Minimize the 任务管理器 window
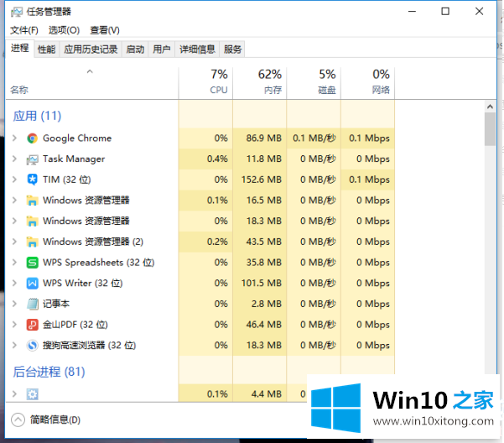This screenshot has height=443, width=504. point(412,12)
